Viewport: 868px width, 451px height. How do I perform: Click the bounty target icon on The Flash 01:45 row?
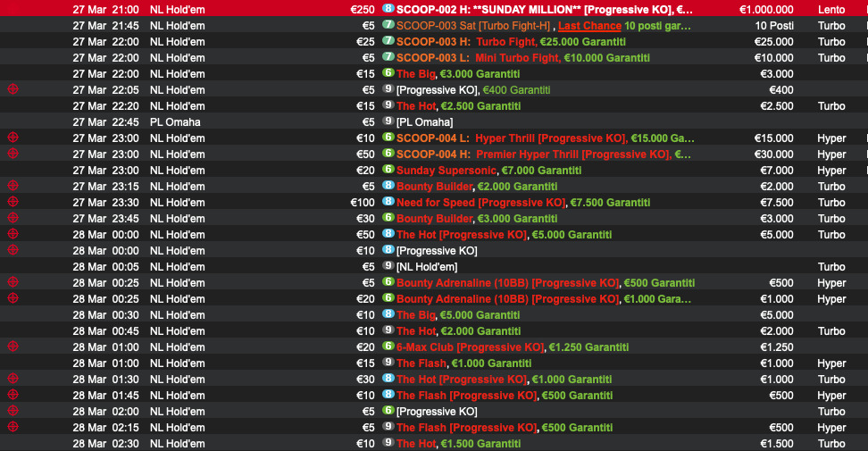click(13, 394)
